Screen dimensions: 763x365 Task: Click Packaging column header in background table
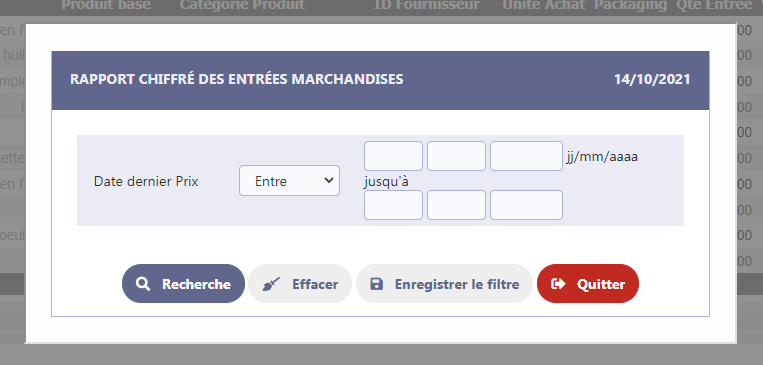631,5
